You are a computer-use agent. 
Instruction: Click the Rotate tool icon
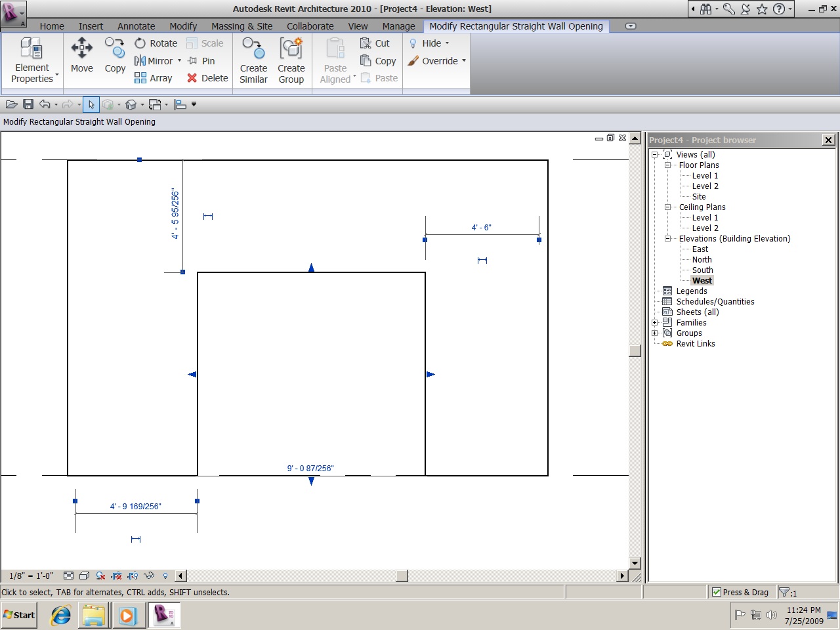pos(140,43)
